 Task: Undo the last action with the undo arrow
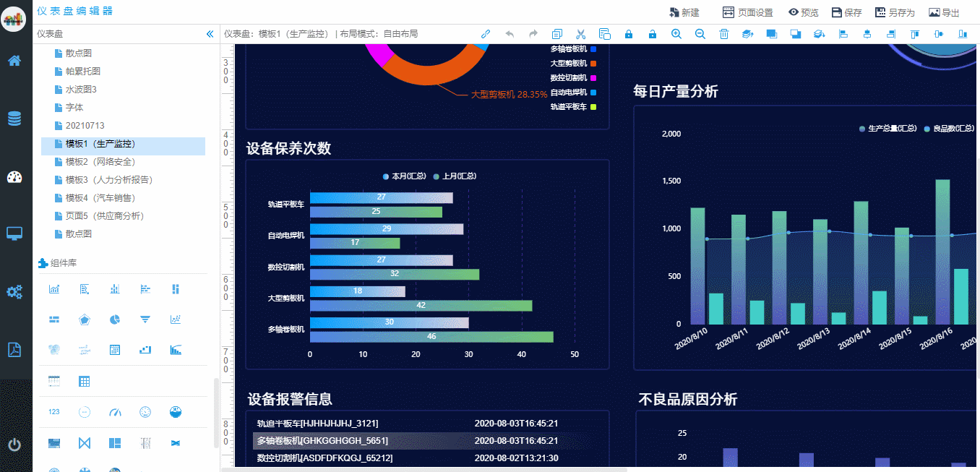[510, 34]
